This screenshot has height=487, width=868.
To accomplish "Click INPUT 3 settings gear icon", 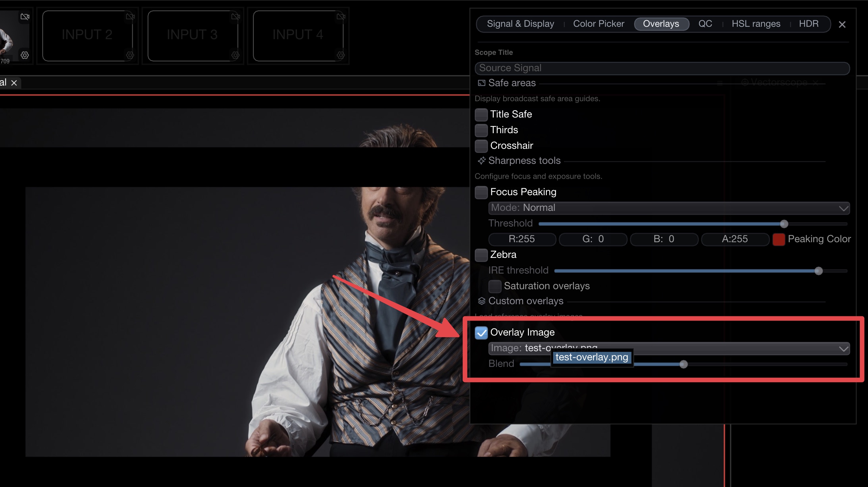I will [x=235, y=55].
